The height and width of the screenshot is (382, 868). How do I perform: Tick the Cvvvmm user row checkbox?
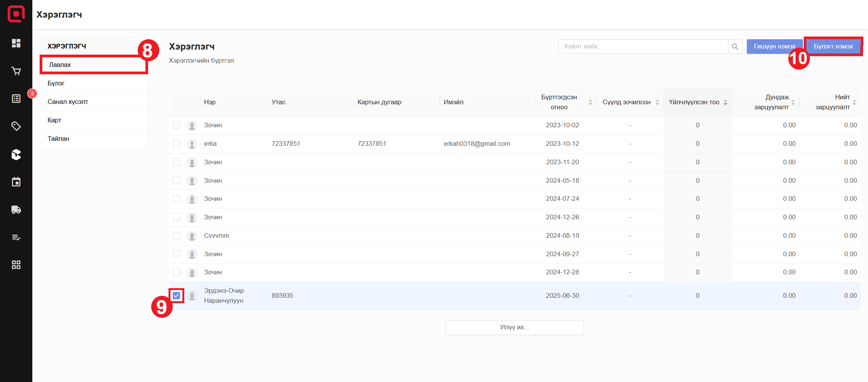click(x=177, y=235)
